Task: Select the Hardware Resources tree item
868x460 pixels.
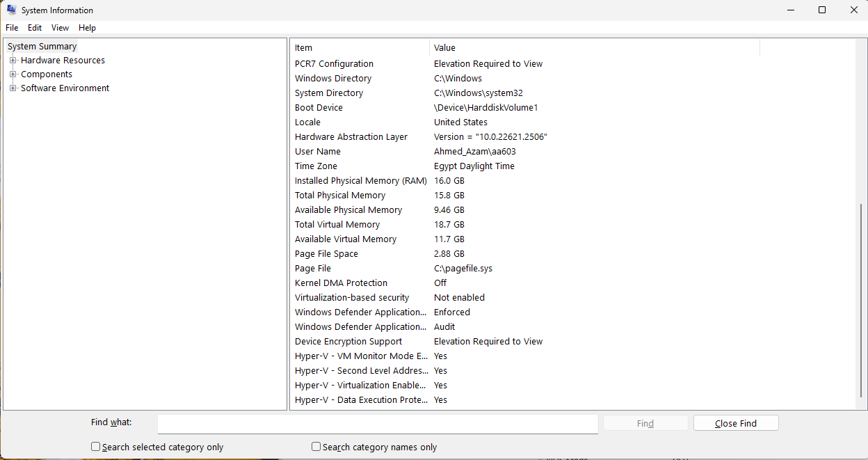Action: tap(63, 61)
